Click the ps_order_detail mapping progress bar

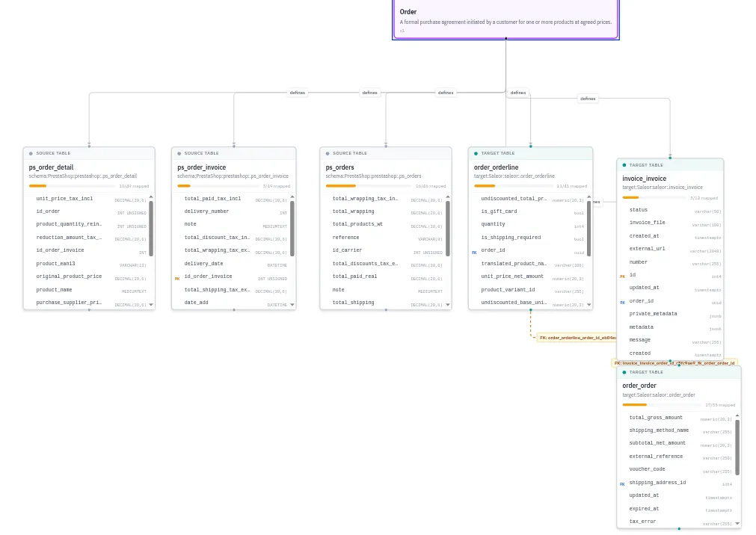click(72, 186)
